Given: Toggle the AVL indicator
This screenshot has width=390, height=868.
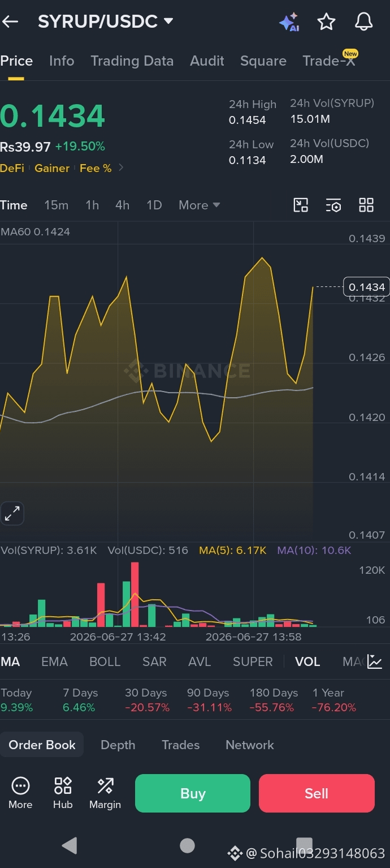Looking at the screenshot, I should (x=200, y=661).
